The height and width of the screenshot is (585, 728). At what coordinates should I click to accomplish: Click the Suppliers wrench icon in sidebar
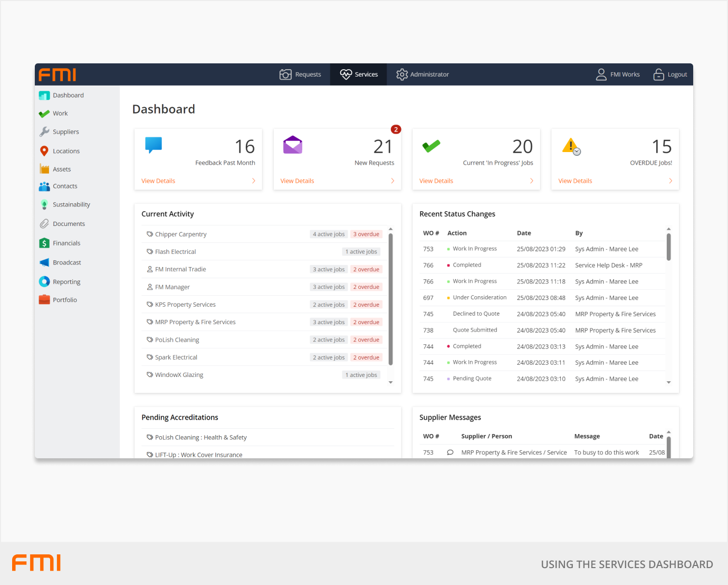[x=44, y=132]
